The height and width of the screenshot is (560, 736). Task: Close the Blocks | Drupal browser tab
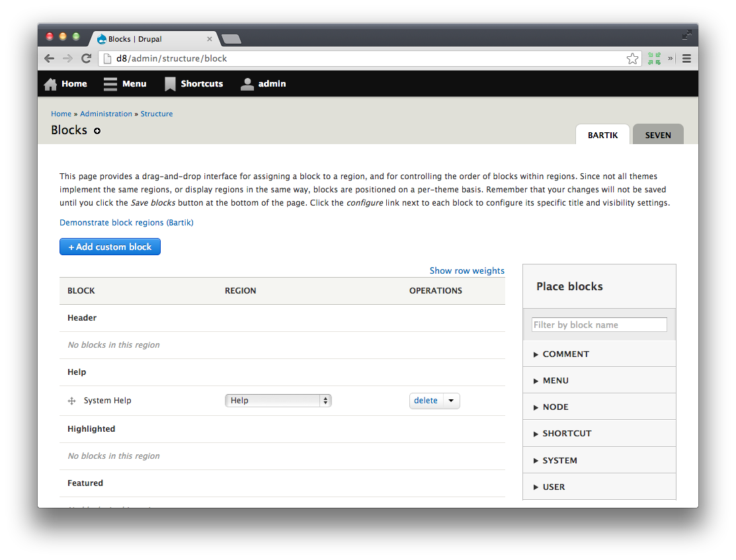210,39
